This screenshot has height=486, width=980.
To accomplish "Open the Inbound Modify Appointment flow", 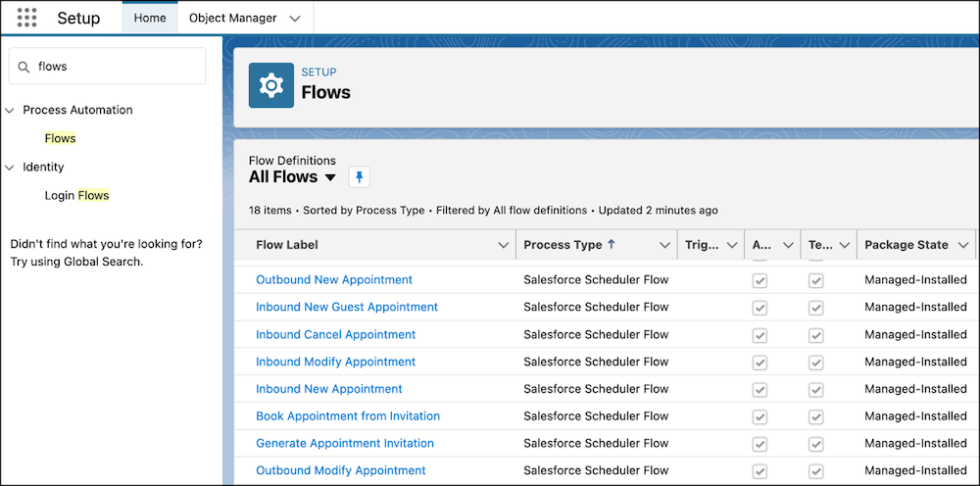I will pyautogui.click(x=335, y=362).
